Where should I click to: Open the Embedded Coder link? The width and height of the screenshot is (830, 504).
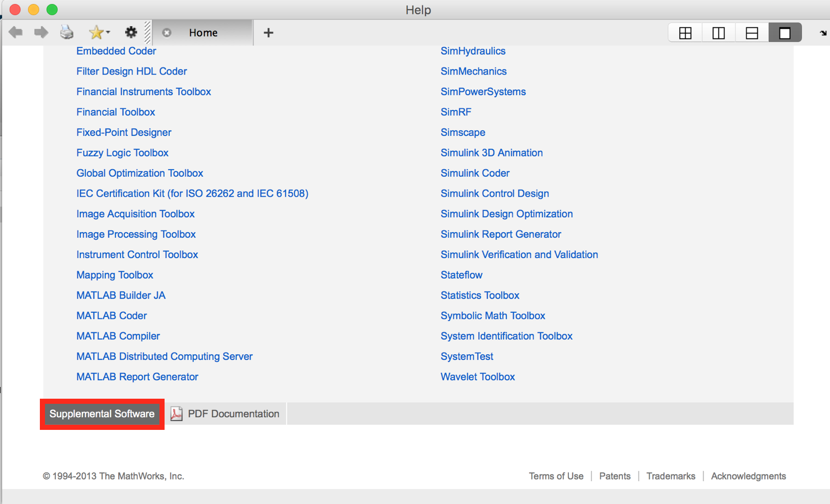coord(116,51)
